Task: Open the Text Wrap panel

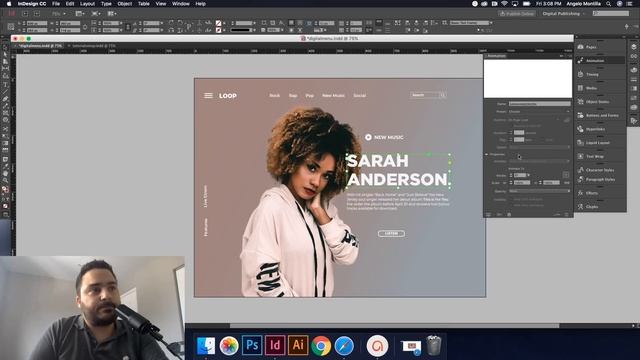Action: click(x=600, y=156)
